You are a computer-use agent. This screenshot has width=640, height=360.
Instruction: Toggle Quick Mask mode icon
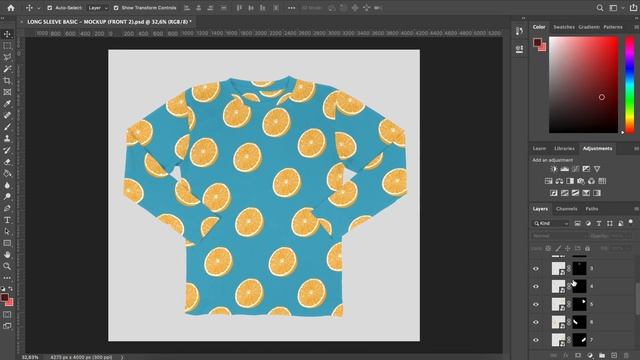(x=7, y=315)
